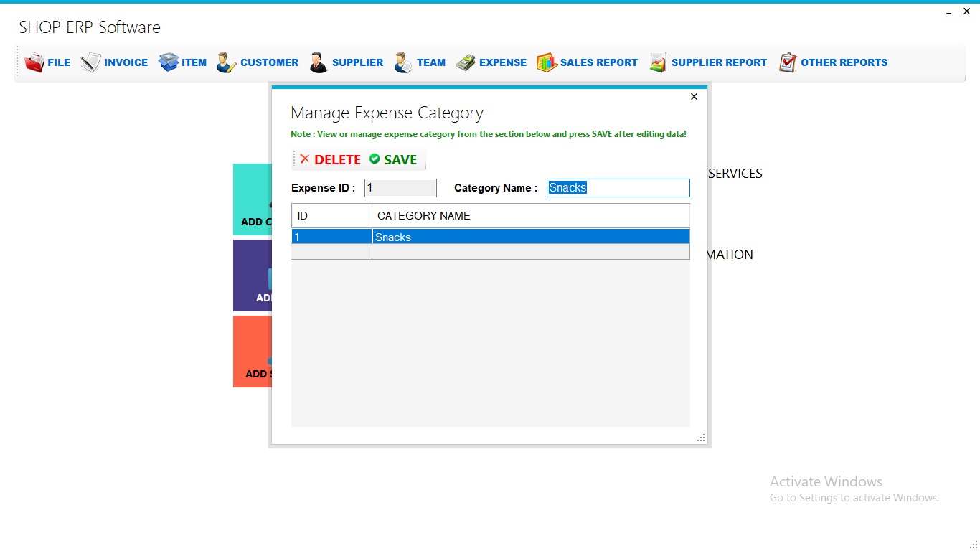Click the teal ADD tile behind the dialog

pyautogui.click(x=251, y=199)
